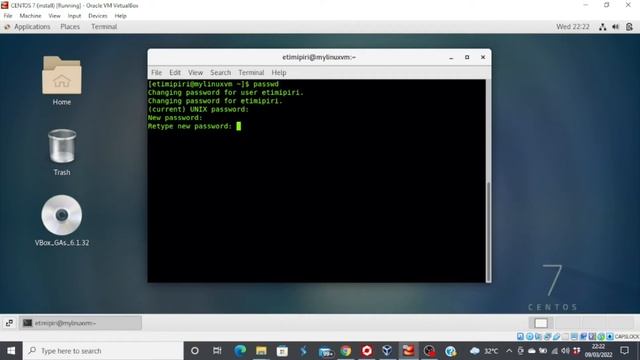640x360 pixels.
Task: Open the CentOS power menu icon
Action: (629, 27)
